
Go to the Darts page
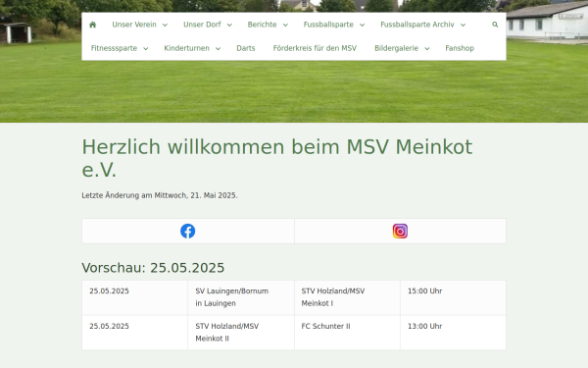246,48
